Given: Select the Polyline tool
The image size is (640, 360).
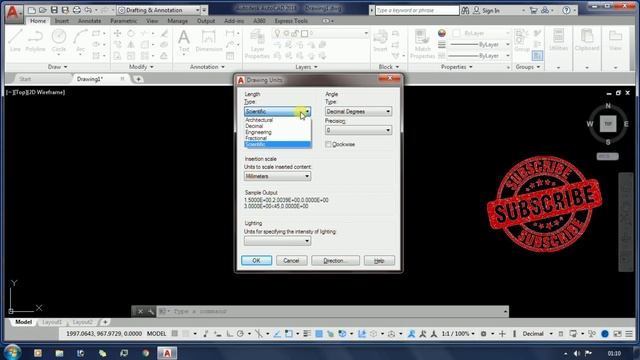Looking at the screenshot, I should [x=36, y=40].
